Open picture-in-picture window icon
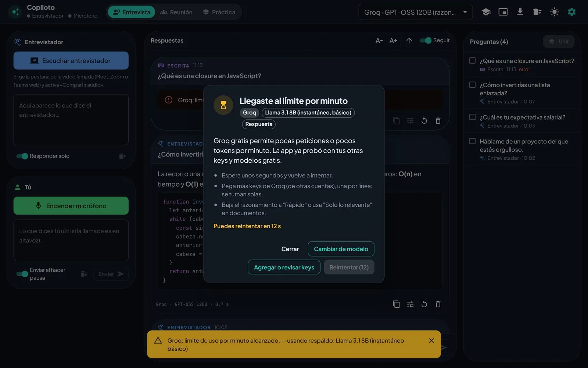 [x=503, y=12]
